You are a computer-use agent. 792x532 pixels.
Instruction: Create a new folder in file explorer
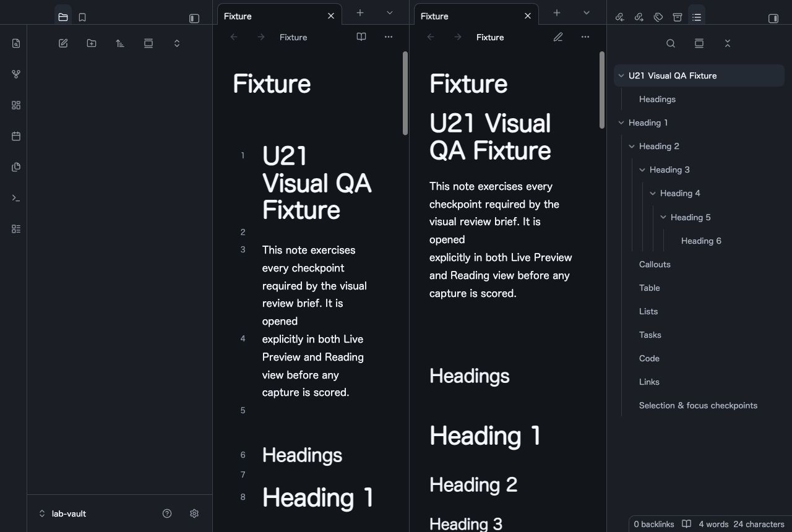pyautogui.click(x=92, y=43)
